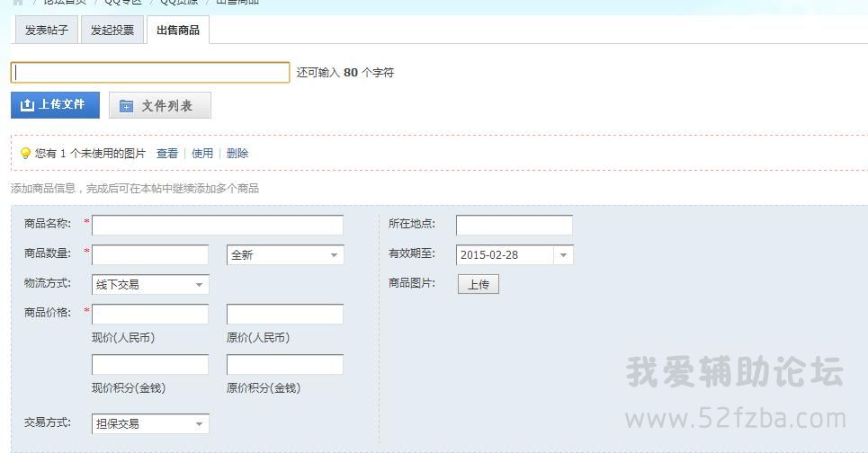The width and height of the screenshot is (868, 453).
Task: Click the 查看 link for unused image
Action: tap(167, 153)
